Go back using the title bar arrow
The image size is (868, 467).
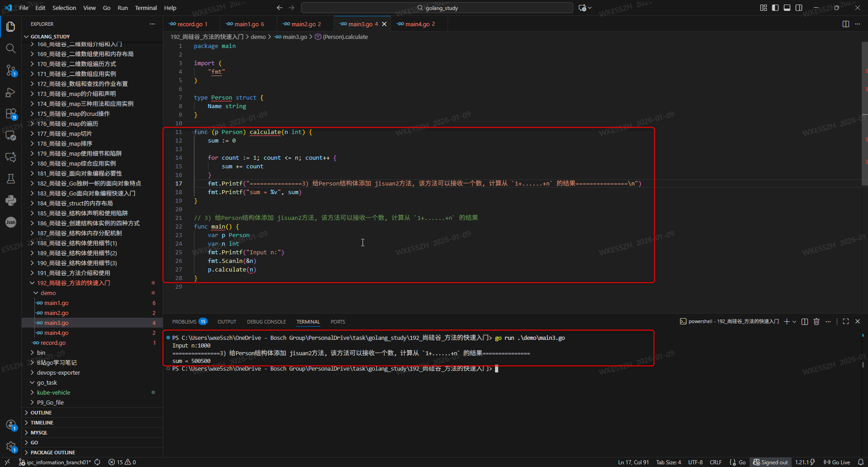(279, 8)
